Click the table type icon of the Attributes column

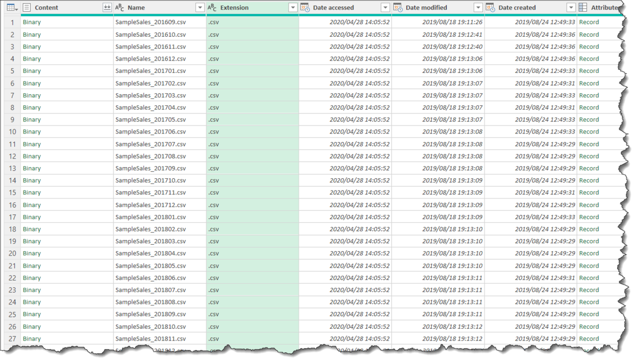pyautogui.click(x=583, y=8)
